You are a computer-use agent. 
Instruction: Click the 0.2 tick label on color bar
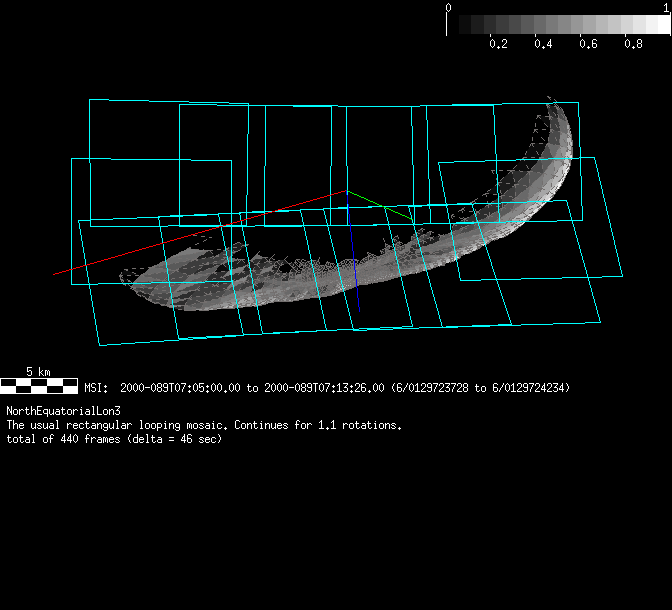click(498, 44)
